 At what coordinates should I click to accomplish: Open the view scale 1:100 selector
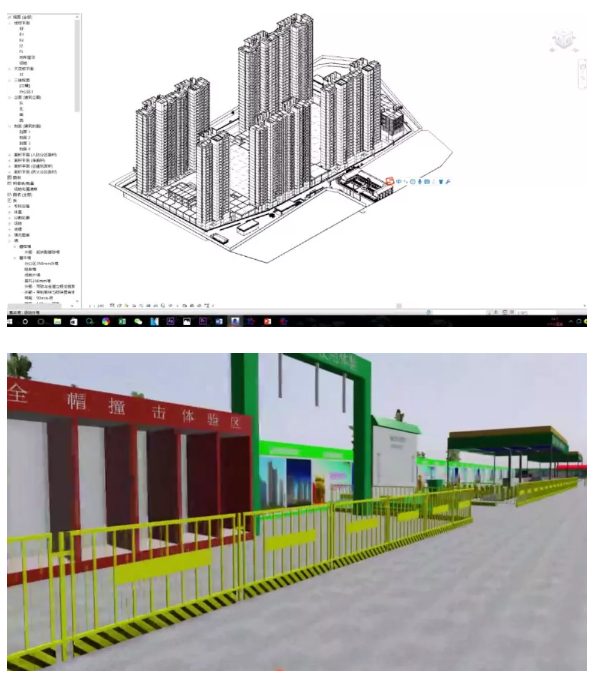tap(98, 306)
